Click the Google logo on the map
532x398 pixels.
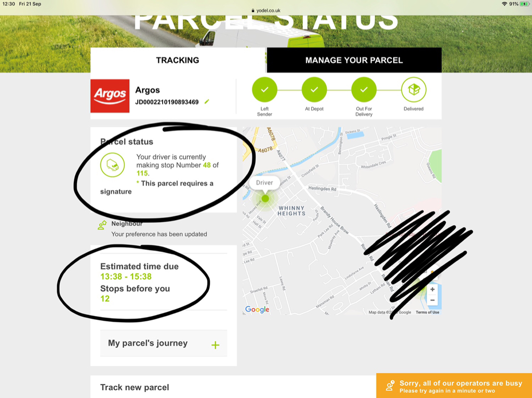click(x=257, y=309)
